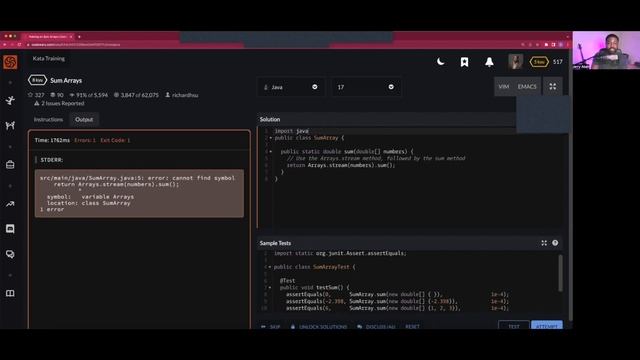The height and width of the screenshot is (360, 640).
Task: Open the Chat sidebar icon
Action: pyautogui.click(x=10, y=229)
